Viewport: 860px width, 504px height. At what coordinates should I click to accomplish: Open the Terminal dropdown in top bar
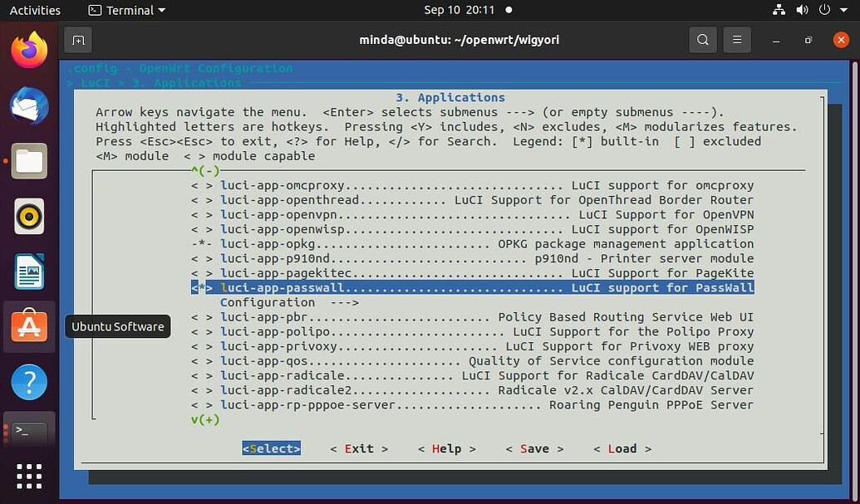126,10
